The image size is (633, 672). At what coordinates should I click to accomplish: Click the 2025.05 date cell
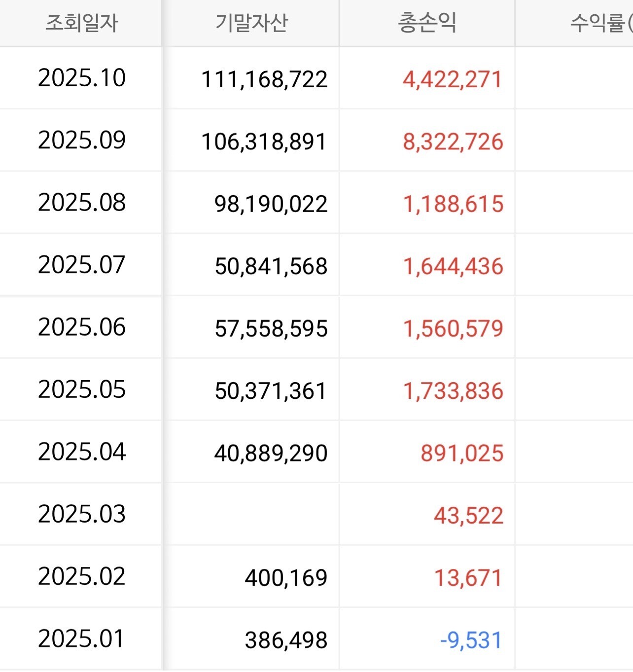tap(82, 389)
